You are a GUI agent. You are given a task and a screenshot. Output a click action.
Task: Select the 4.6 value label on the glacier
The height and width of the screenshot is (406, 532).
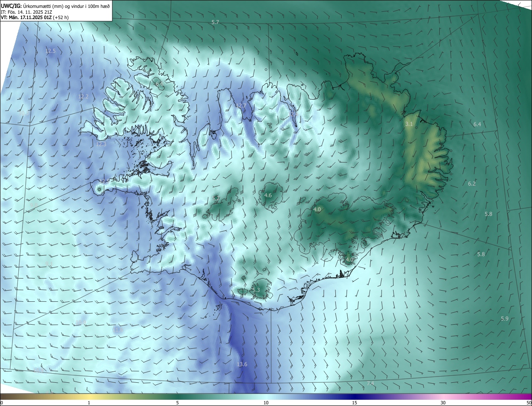coord(268,195)
